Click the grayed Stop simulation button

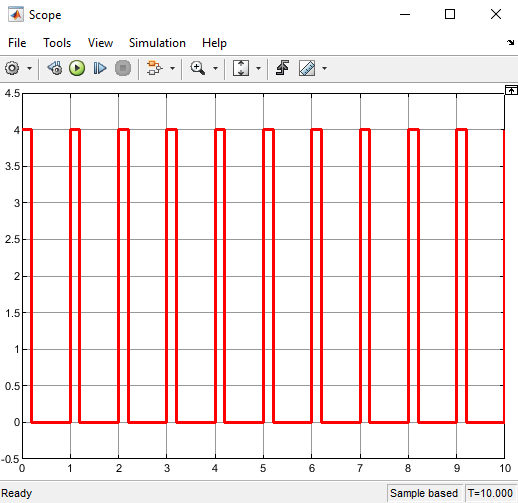(x=123, y=68)
